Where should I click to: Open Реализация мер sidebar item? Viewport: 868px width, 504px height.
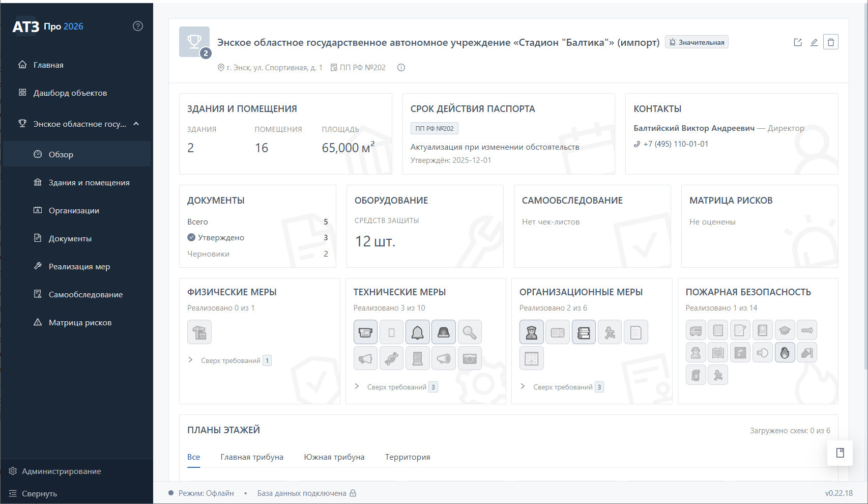coord(76,266)
